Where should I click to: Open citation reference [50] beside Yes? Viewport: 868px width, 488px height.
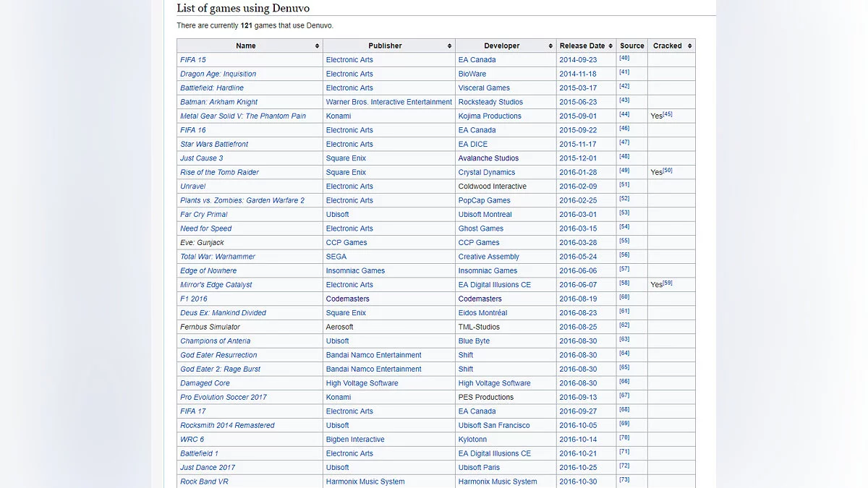(668, 170)
